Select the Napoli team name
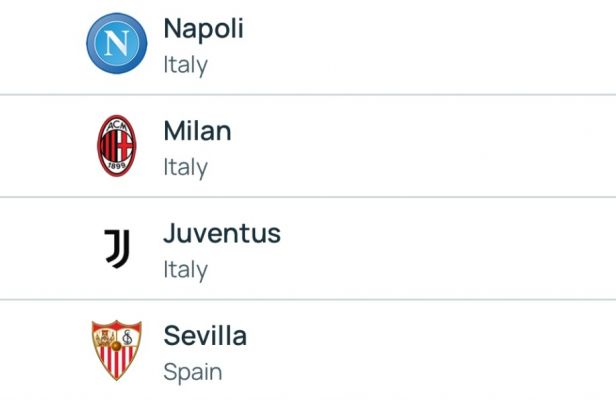The image size is (616, 400). tap(204, 29)
